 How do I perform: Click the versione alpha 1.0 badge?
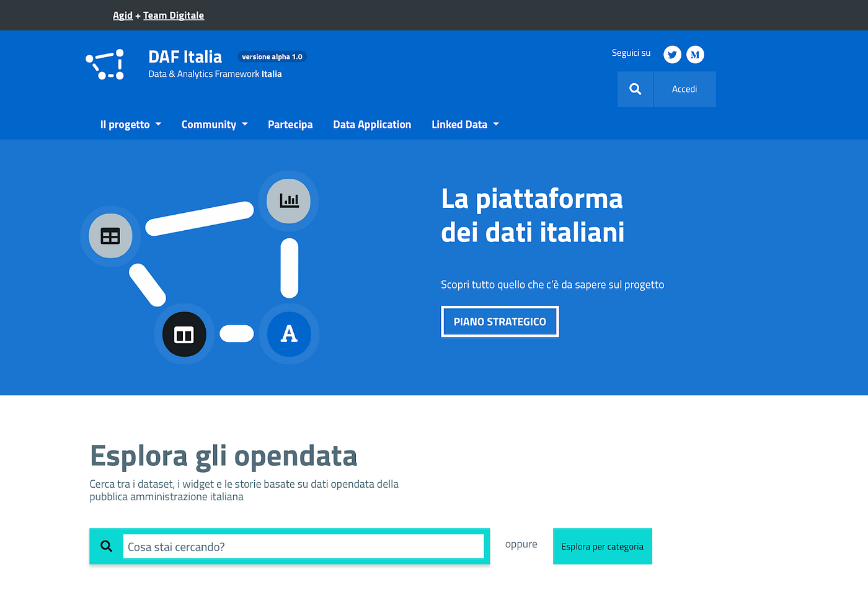pyautogui.click(x=272, y=56)
